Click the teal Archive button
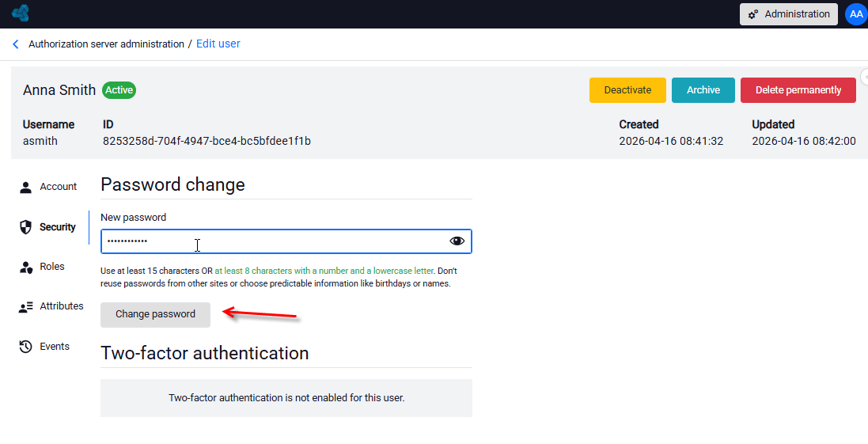This screenshot has height=444, width=868. [703, 90]
